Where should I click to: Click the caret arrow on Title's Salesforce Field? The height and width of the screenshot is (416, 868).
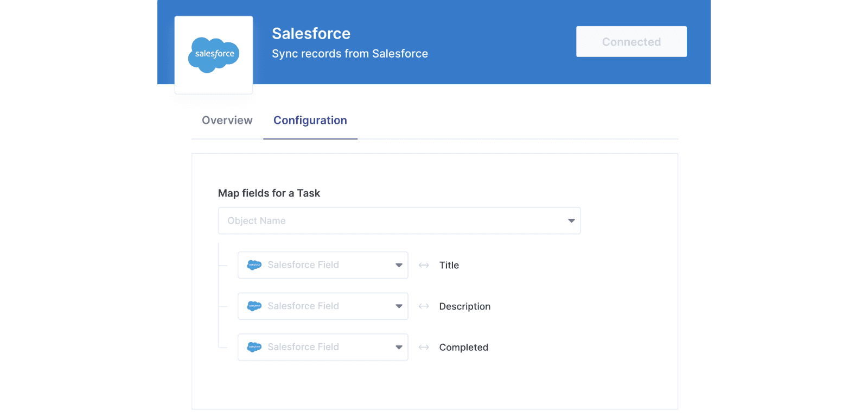click(x=399, y=265)
